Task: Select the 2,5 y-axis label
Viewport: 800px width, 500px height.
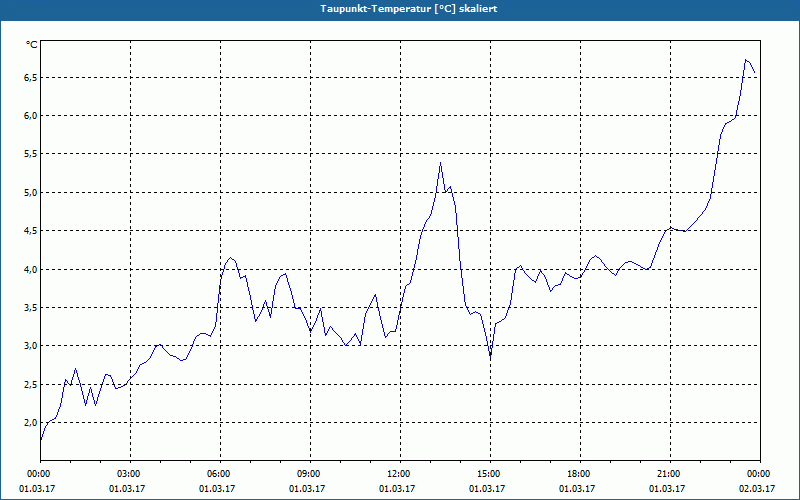Action: (x=30, y=385)
